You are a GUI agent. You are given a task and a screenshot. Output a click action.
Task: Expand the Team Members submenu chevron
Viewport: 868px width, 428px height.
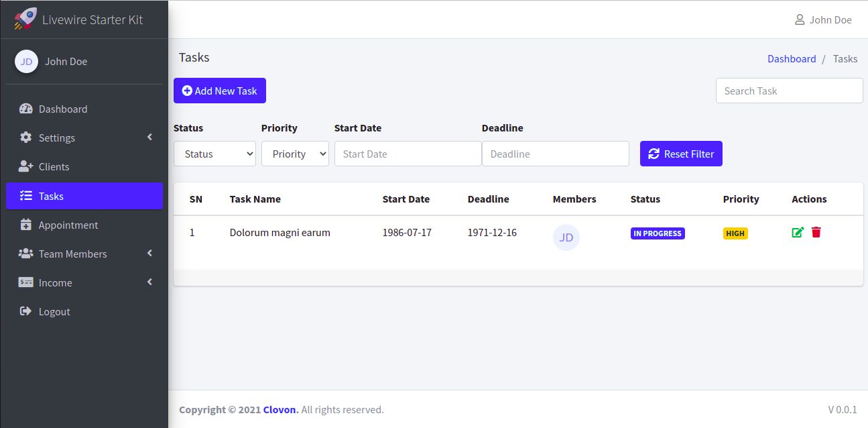click(149, 254)
